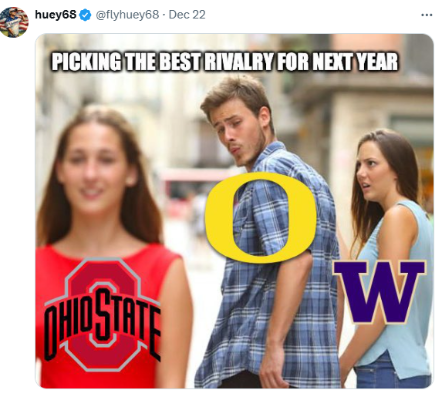Click the blue verified checkmark badge
Viewport: 442px width, 400px height.
coord(86,15)
